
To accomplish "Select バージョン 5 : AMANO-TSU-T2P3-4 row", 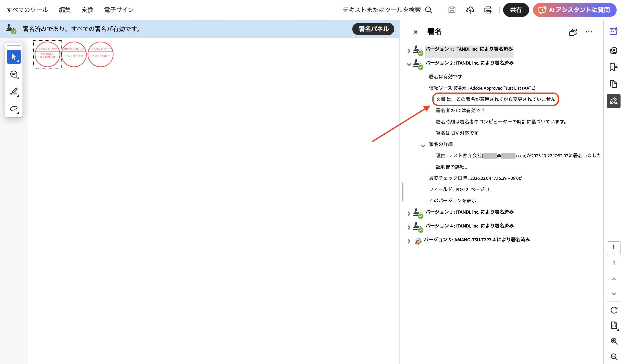I will [477, 240].
